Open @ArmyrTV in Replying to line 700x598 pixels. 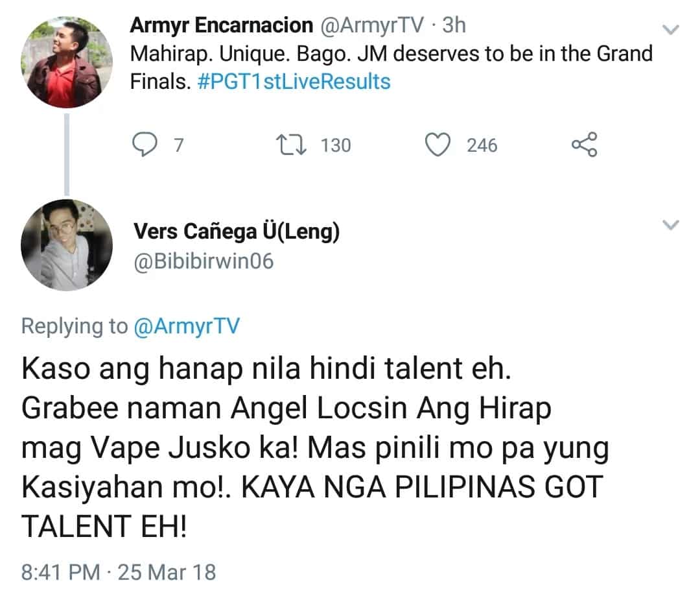(x=187, y=326)
